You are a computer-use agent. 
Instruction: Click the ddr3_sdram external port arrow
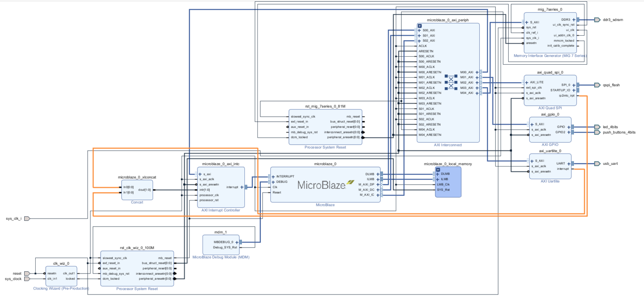point(597,19)
